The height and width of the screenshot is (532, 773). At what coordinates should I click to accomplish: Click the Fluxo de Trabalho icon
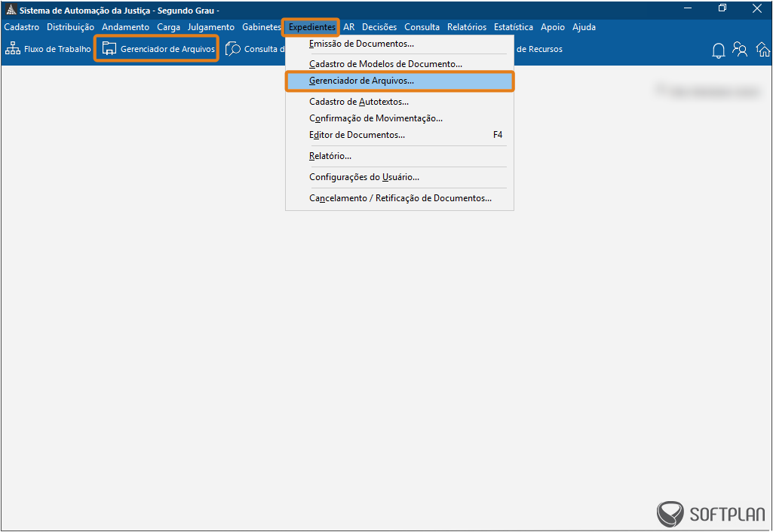[13, 49]
